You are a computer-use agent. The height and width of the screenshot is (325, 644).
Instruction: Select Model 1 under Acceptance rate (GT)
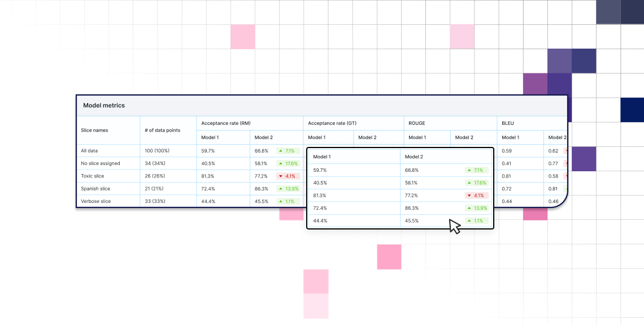coord(317,138)
